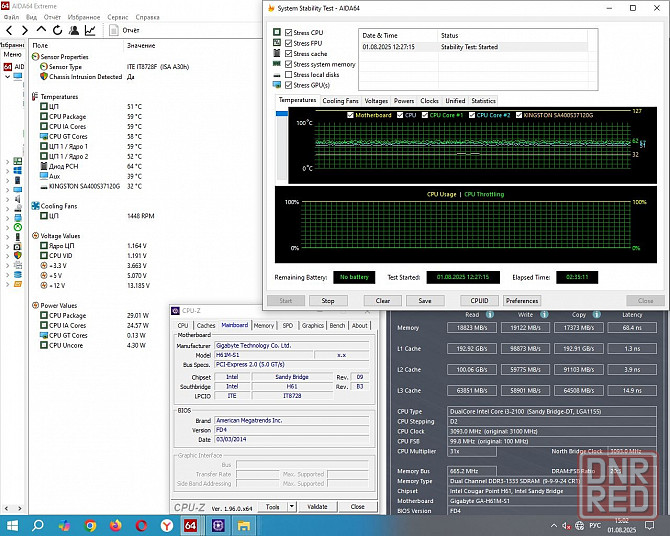Switch to Cooling Fans tab
The height and width of the screenshot is (536, 670).
pos(340,101)
